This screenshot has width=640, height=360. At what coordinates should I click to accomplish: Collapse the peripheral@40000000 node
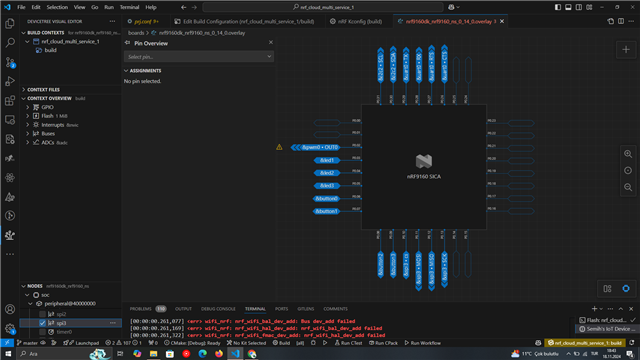[x=31, y=304]
